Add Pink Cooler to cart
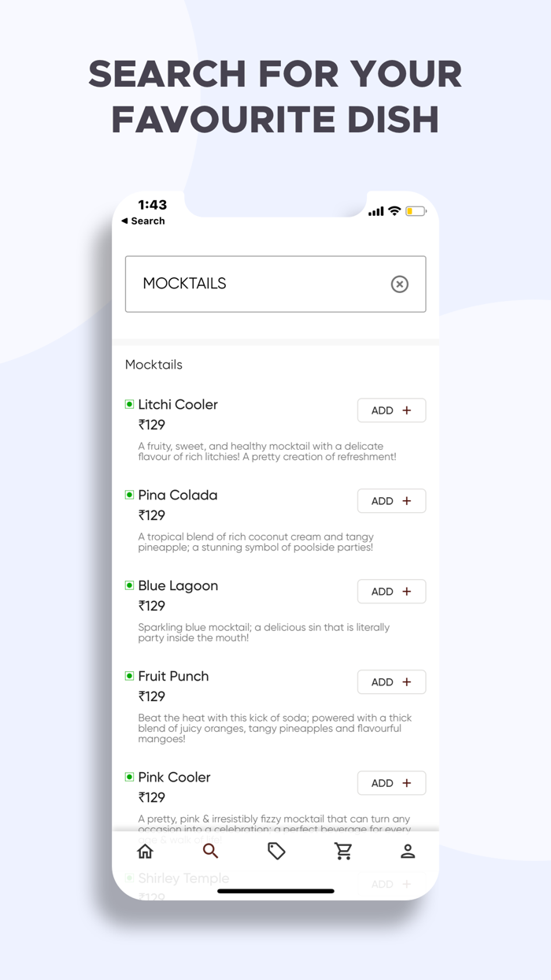 point(391,783)
